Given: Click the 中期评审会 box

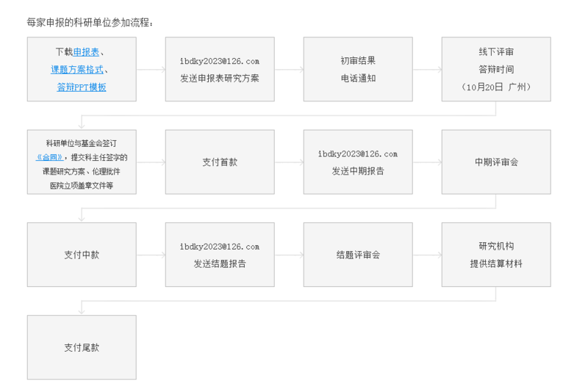Looking at the screenshot, I should coord(496,162).
